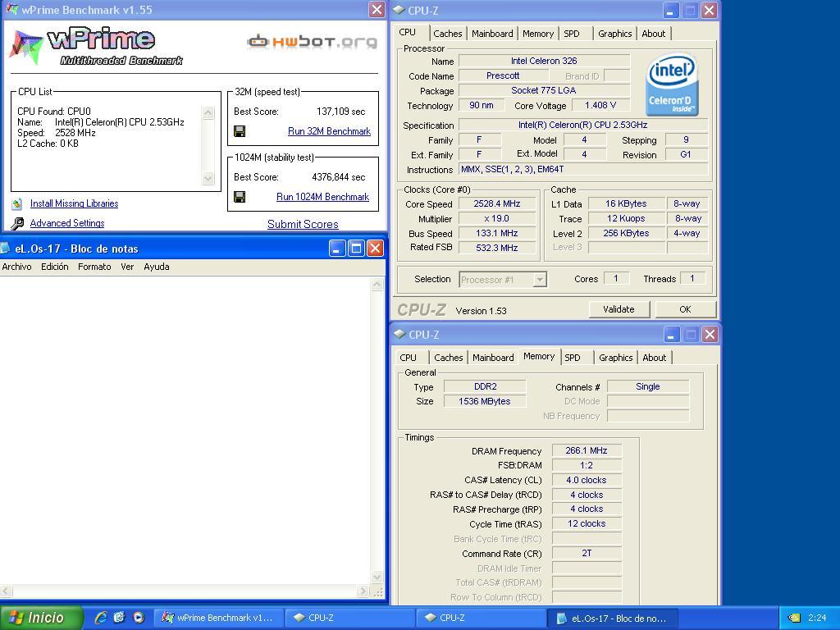Launch Windows Media Player from quick launch
This screenshot has width=840, height=630.
point(138,618)
